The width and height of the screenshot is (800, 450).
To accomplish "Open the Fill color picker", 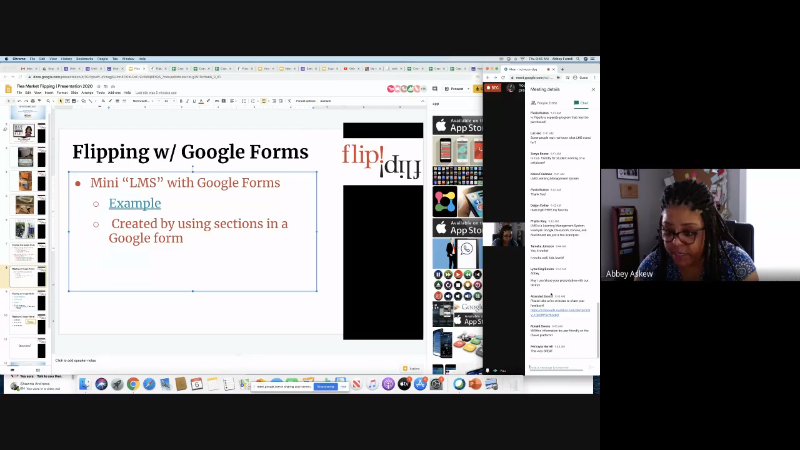I will coord(103,101).
